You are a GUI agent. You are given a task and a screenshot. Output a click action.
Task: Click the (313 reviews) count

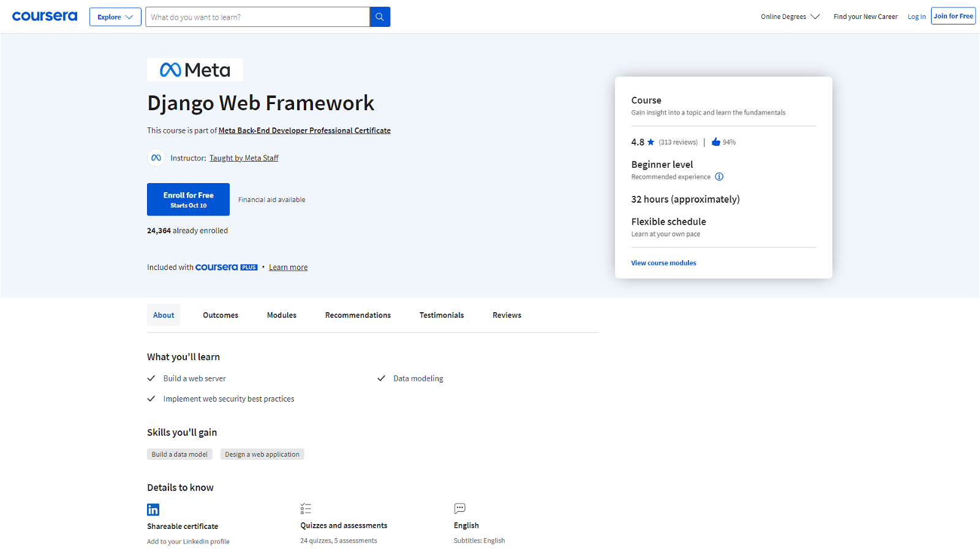678,142
